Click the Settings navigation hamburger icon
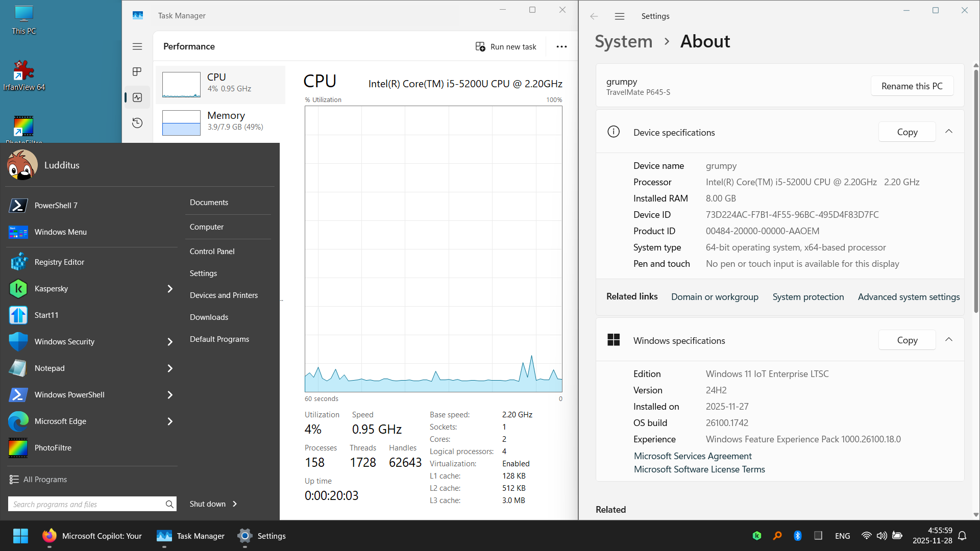 pyautogui.click(x=620, y=16)
